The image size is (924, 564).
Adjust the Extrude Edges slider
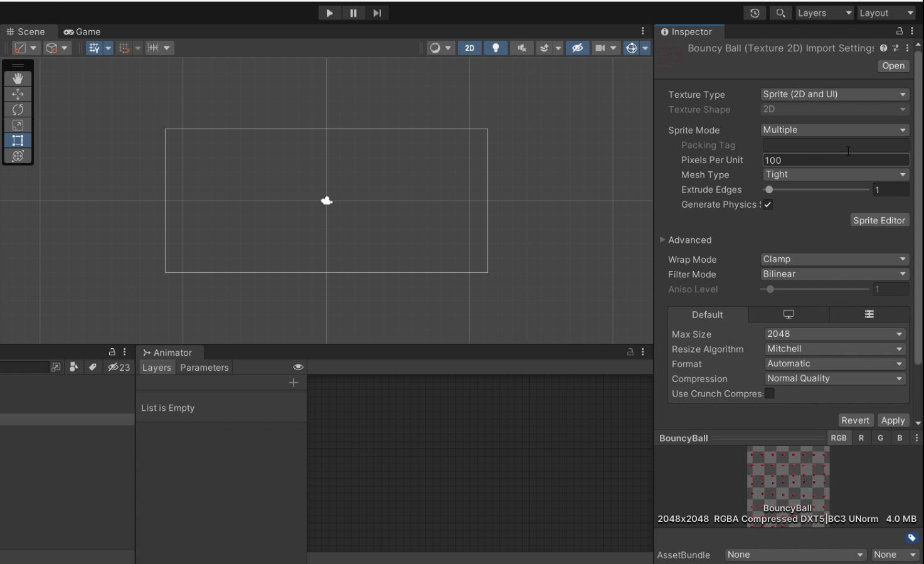(769, 189)
